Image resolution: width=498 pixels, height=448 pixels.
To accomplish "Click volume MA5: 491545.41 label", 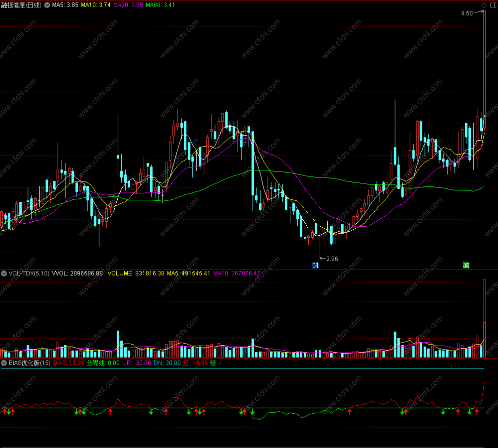I will (189, 273).
